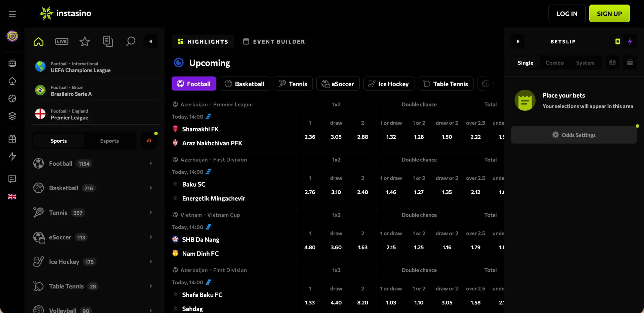
Task: Open the hamburger menu icon
Action: click(x=12, y=14)
